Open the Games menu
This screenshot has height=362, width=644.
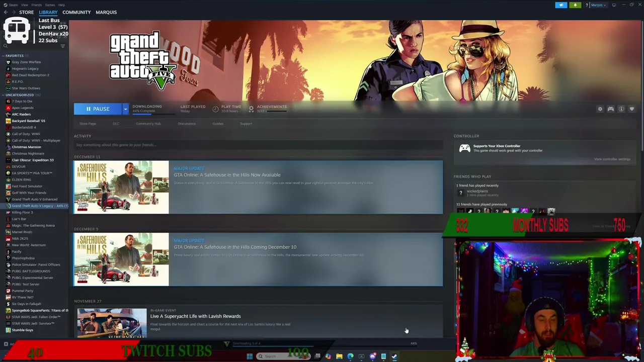point(50,5)
